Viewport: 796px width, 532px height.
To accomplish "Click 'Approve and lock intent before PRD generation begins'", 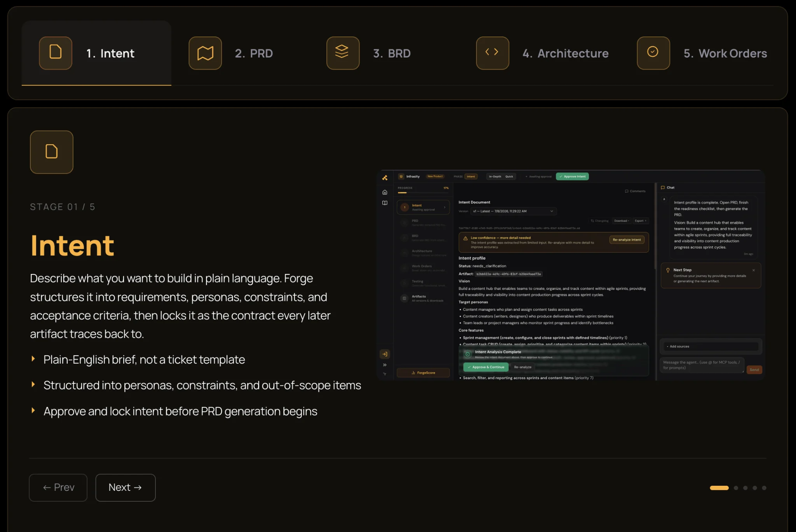I will coord(180,411).
